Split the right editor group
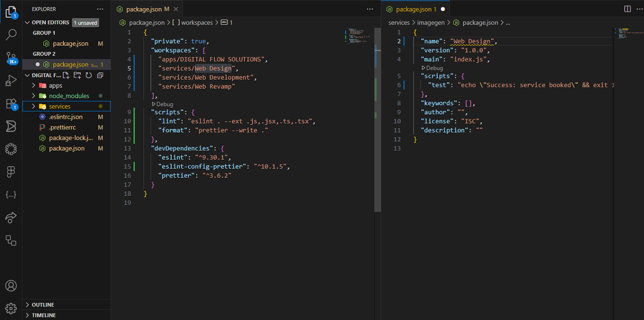 click(627, 9)
